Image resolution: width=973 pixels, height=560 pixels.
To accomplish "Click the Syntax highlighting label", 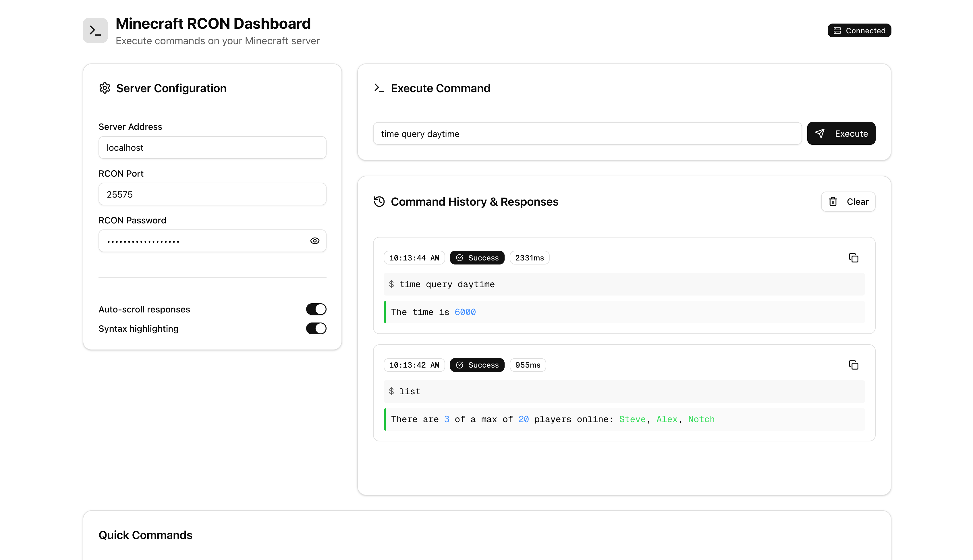I will [138, 329].
